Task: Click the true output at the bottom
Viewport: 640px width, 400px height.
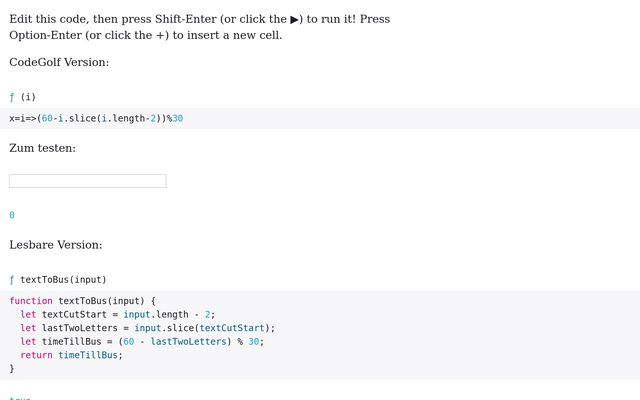Action: click(x=20, y=397)
